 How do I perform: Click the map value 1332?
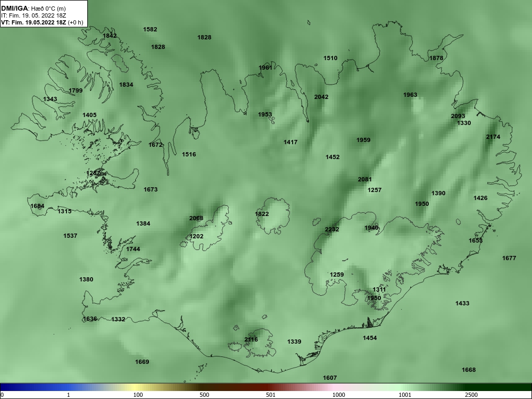pyautogui.click(x=118, y=319)
